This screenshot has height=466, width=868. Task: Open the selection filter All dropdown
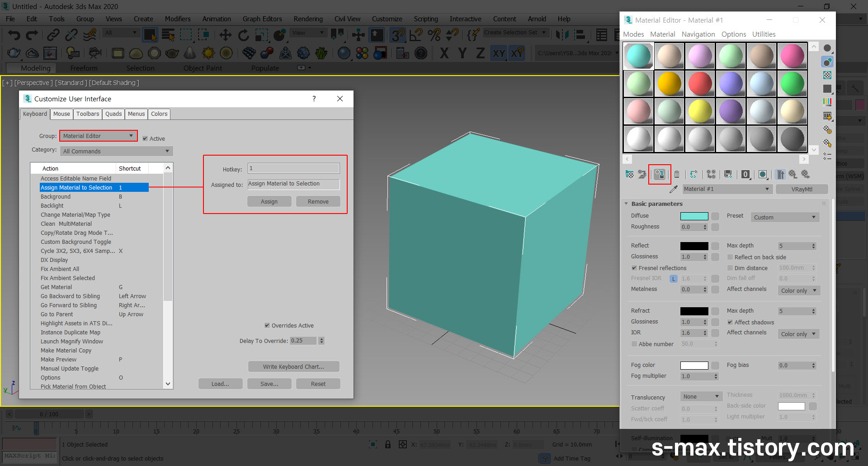pos(121,33)
